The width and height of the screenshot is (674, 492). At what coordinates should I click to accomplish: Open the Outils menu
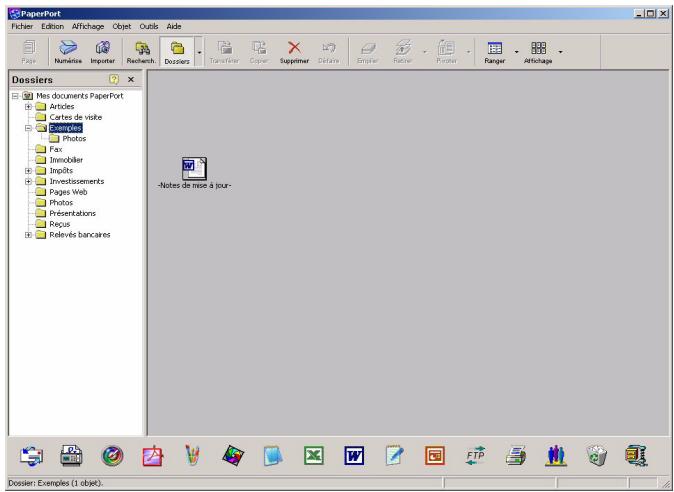point(149,26)
